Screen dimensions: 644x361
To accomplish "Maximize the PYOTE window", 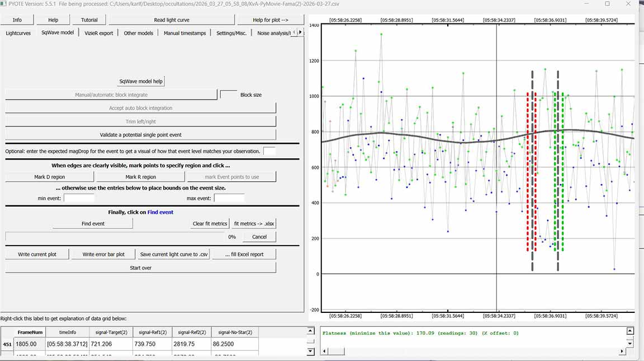I will click(607, 4).
